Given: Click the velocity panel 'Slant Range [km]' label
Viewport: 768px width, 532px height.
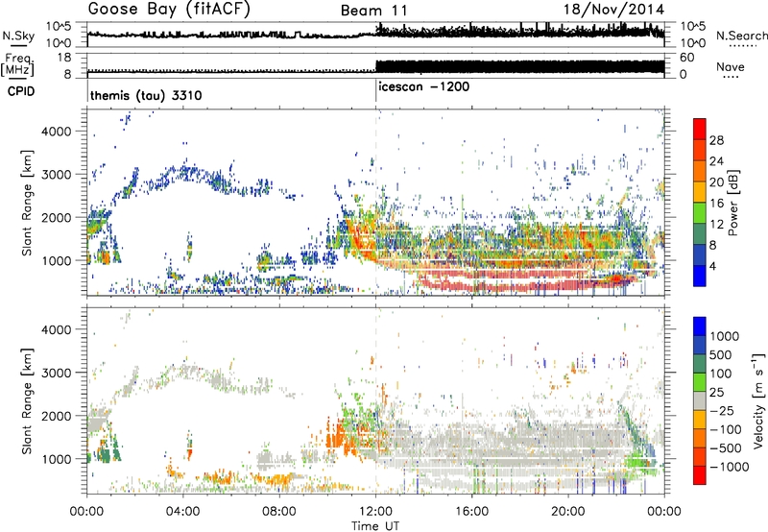Looking at the screenshot, I should pos(27,400).
